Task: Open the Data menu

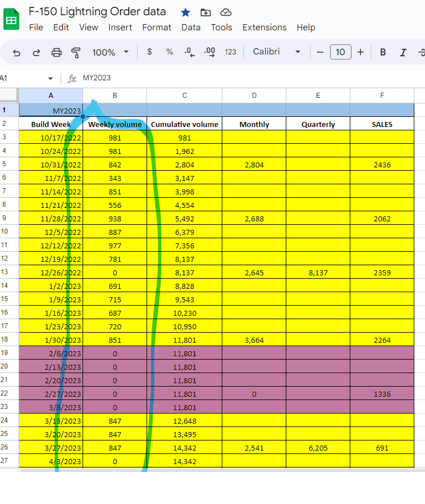Action: tap(191, 28)
